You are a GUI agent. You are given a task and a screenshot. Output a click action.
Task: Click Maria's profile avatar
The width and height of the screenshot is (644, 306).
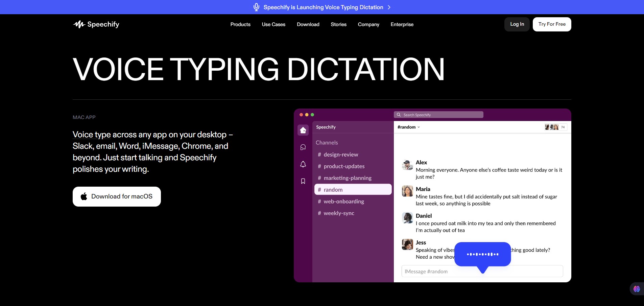point(407,191)
